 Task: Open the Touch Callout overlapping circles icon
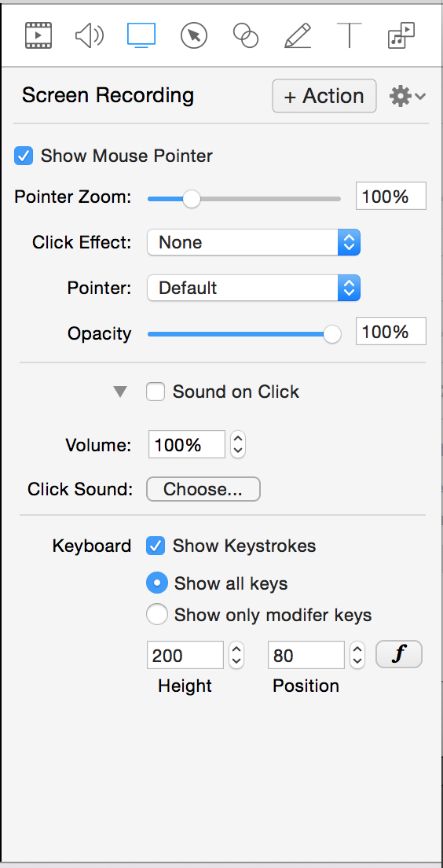[x=246, y=35]
